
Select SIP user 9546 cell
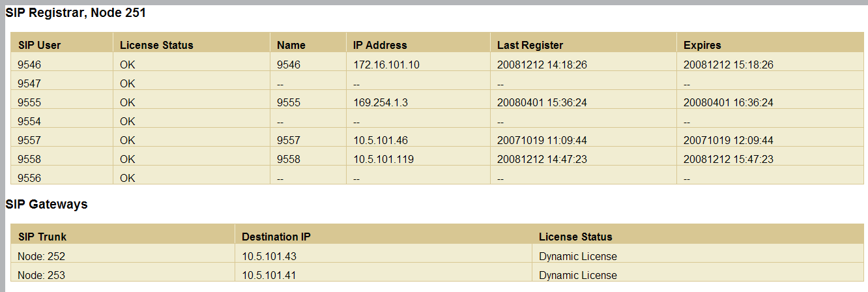pyautogui.click(x=29, y=65)
